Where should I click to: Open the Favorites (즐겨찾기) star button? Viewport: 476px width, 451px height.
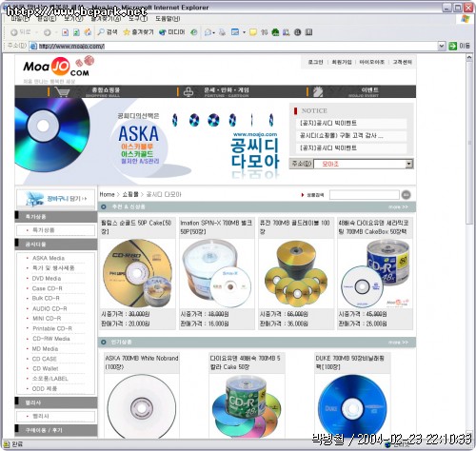[x=138, y=32]
